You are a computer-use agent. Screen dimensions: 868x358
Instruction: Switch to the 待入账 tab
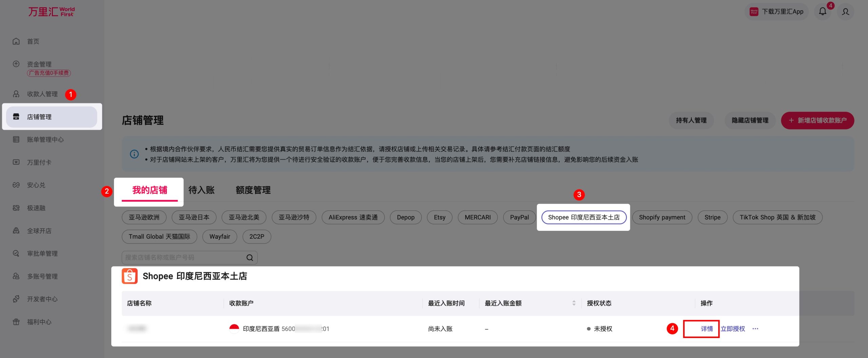pos(201,190)
